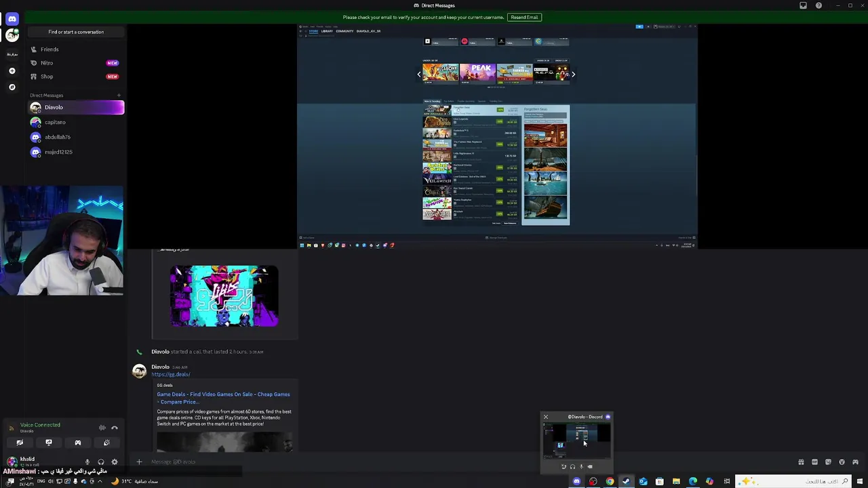Click Diavolo's avatar beside the gg.deals message
This screenshot has height=488, width=868.
click(139, 371)
